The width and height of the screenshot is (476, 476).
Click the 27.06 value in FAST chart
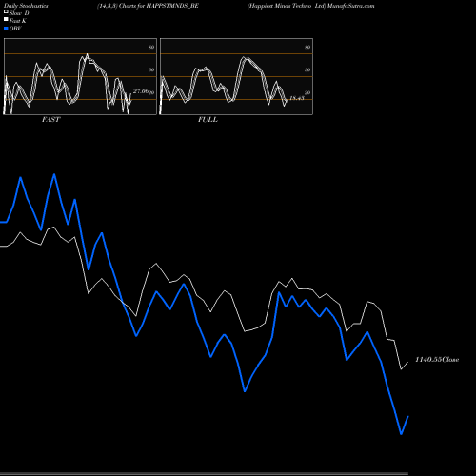[x=141, y=91]
